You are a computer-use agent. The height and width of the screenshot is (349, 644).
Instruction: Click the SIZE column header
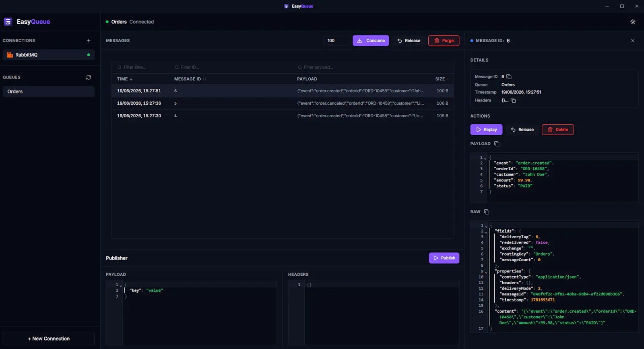click(440, 79)
